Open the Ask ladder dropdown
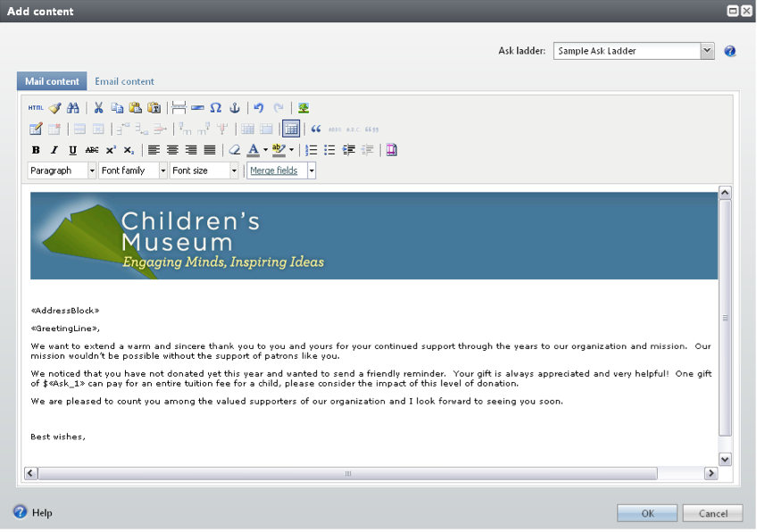The height and width of the screenshot is (532, 757). click(707, 51)
